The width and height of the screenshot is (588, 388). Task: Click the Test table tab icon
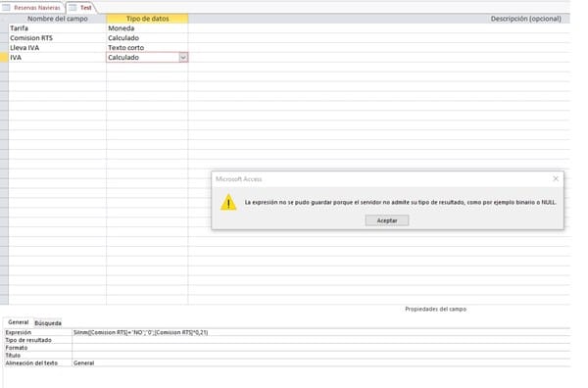pos(73,8)
